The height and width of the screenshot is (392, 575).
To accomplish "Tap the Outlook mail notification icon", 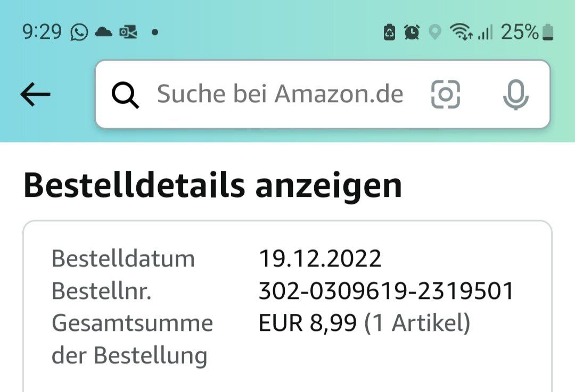I will (128, 33).
